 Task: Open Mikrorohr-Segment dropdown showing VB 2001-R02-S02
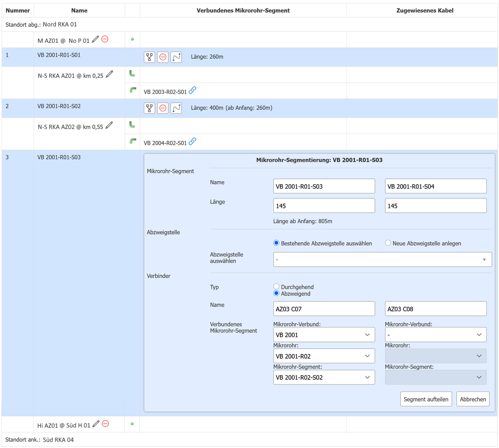tap(324, 377)
